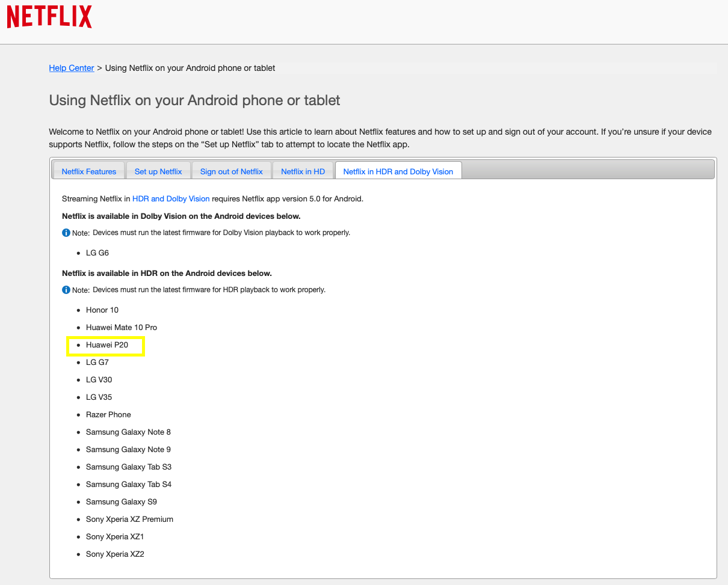Click the Huawei P20 entry
The height and width of the screenshot is (585, 728).
(x=107, y=345)
